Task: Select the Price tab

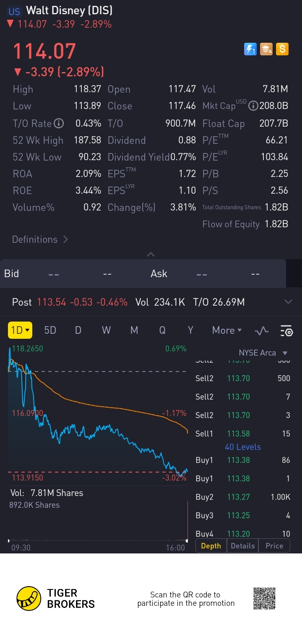Action: coord(274,546)
